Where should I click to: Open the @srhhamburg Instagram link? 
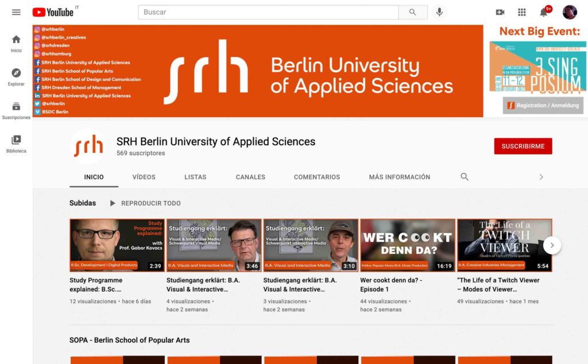click(x=53, y=54)
